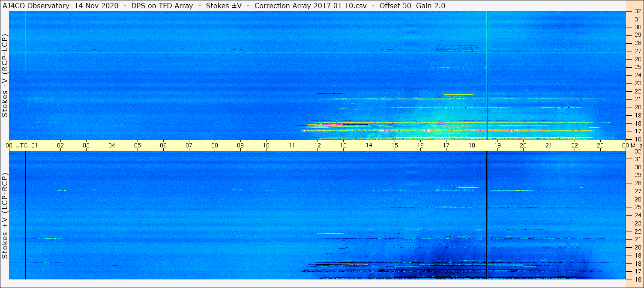Screen dimensions: 644x288
Task: Select the 10 hour mark on time axis
Action: tap(266, 145)
